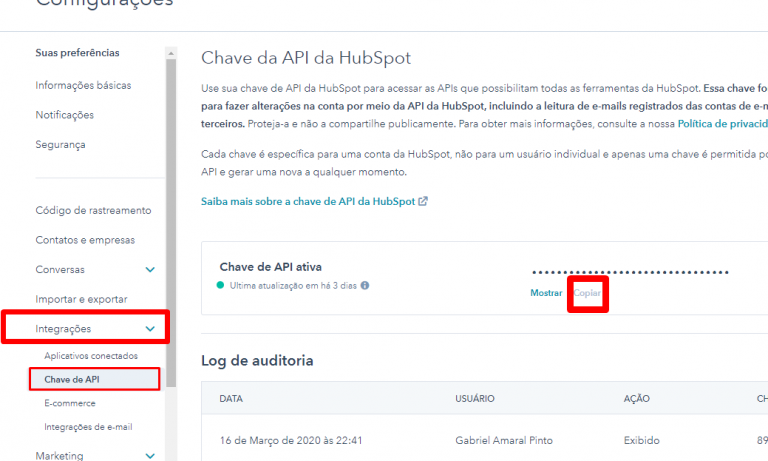Open Aplicativos conectados submenu item
768x461 pixels.
[91, 356]
